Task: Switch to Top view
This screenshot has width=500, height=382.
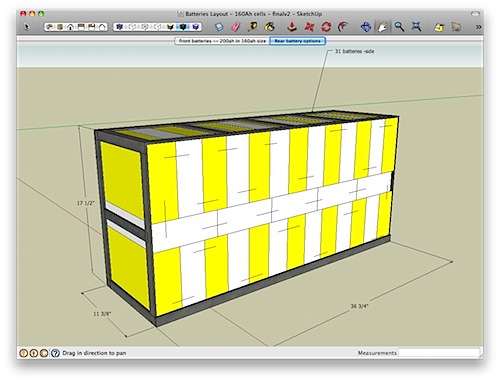Action: 60,27
